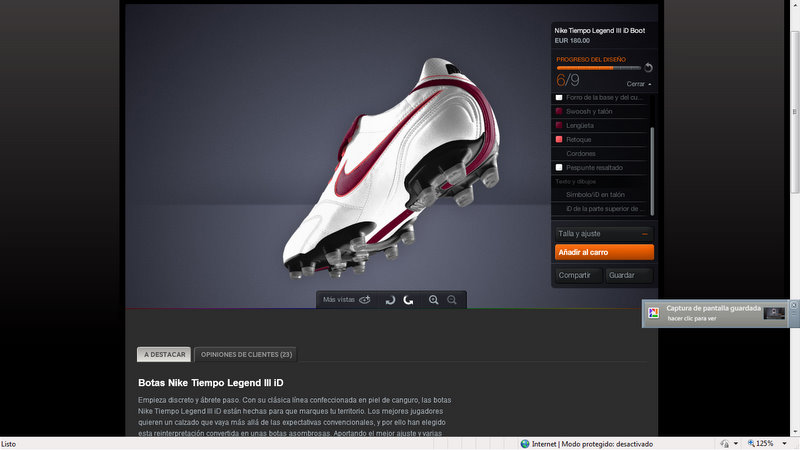Click the Swoosh y talón label
Screen dimensions: 800x450
pos(589,111)
